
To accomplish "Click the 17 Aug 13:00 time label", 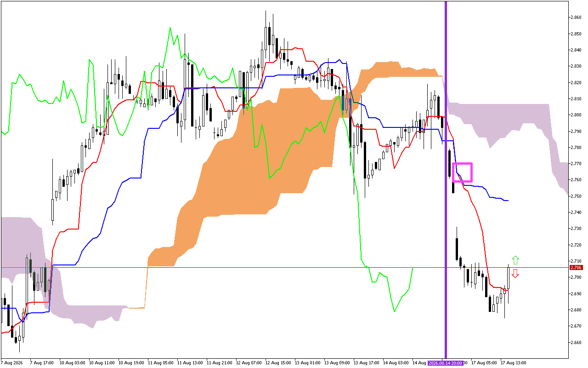I will tap(514, 363).
